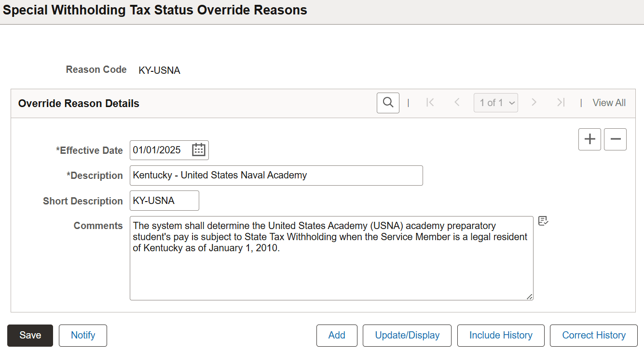Image resolution: width=644 pixels, height=352 pixels.
Task: Jump to the last row using last-row arrow
Action: (x=561, y=102)
